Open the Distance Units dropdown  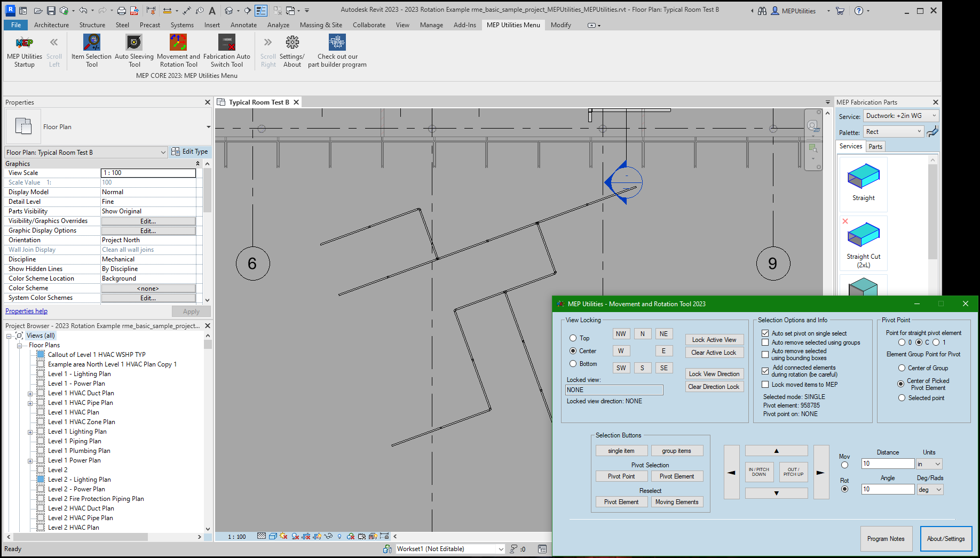[x=929, y=464]
